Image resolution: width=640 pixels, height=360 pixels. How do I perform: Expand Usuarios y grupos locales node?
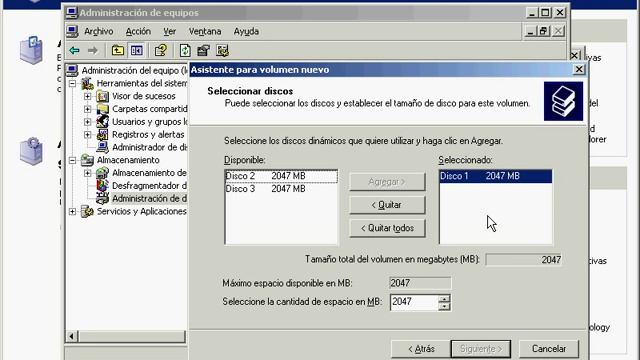point(87,122)
